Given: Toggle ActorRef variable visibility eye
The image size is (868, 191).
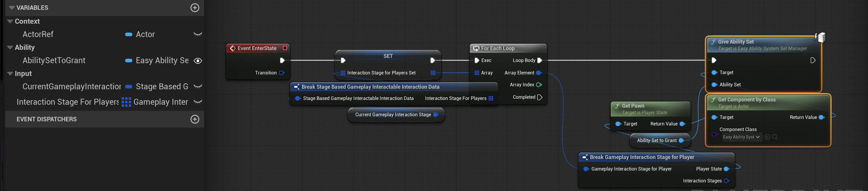Looking at the screenshot, I should click(198, 34).
